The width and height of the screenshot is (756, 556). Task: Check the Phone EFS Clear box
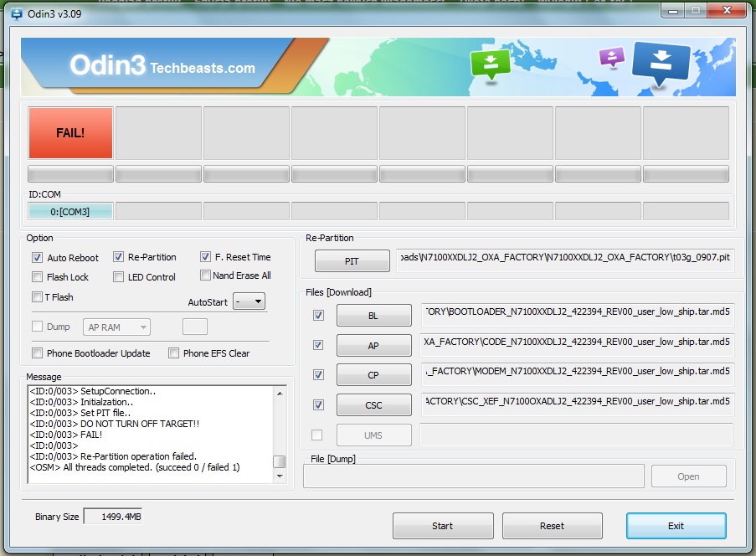point(173,353)
